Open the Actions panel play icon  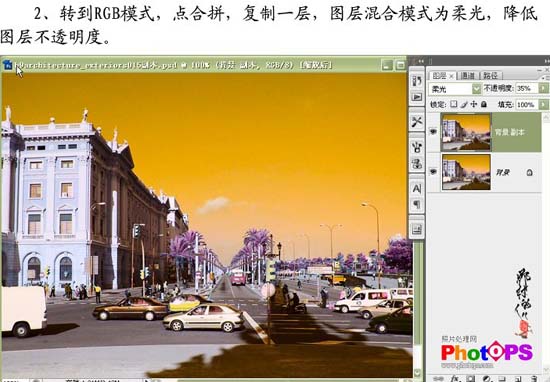(417, 97)
